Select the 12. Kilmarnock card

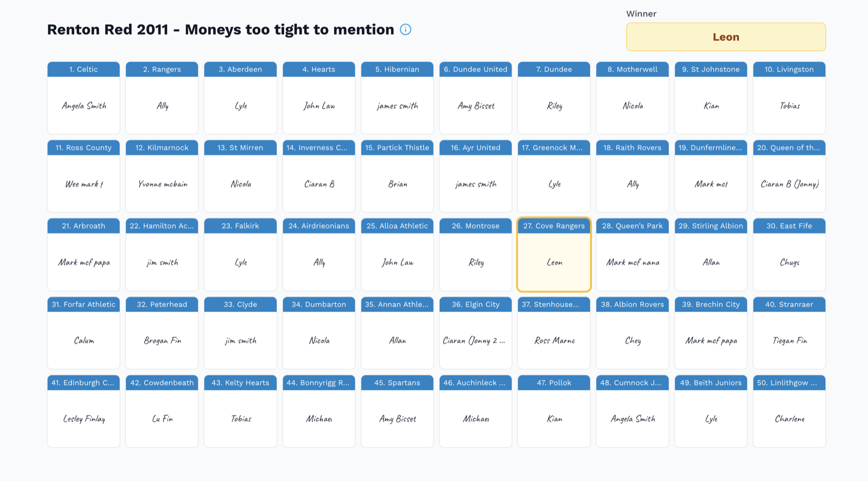[162, 176]
